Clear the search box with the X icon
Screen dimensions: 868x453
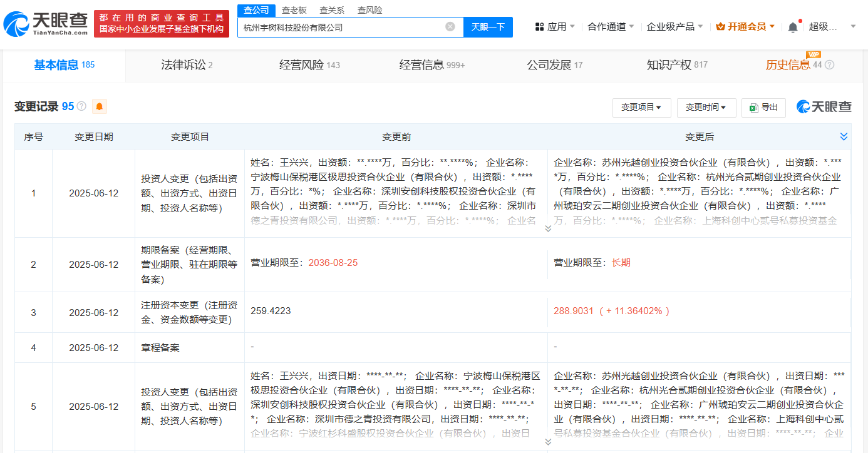point(450,27)
